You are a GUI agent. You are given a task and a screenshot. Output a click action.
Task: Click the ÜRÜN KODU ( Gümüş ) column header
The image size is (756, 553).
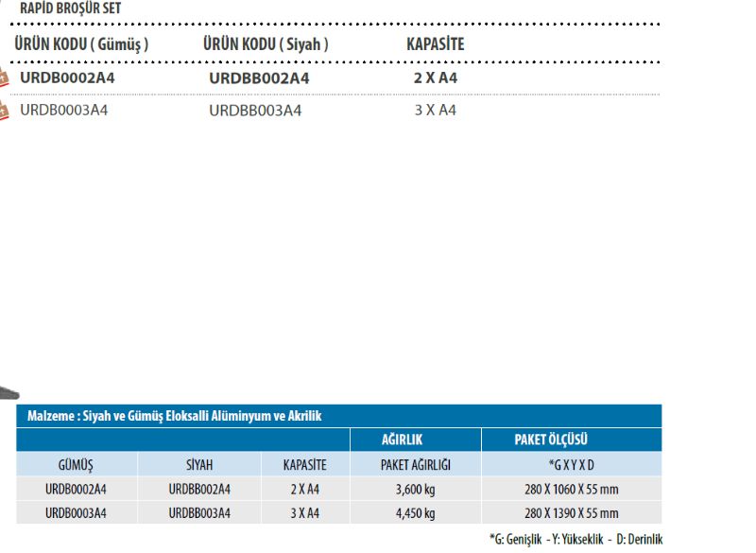81,44
